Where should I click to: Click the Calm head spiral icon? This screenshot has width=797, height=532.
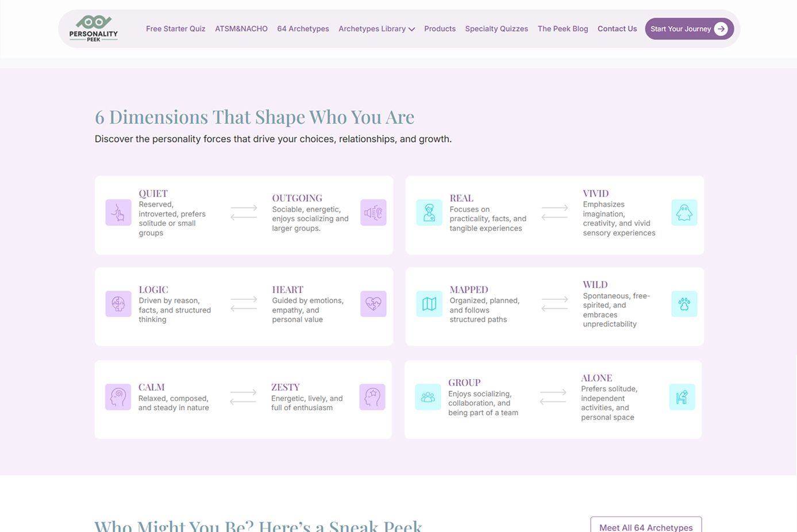tap(118, 397)
